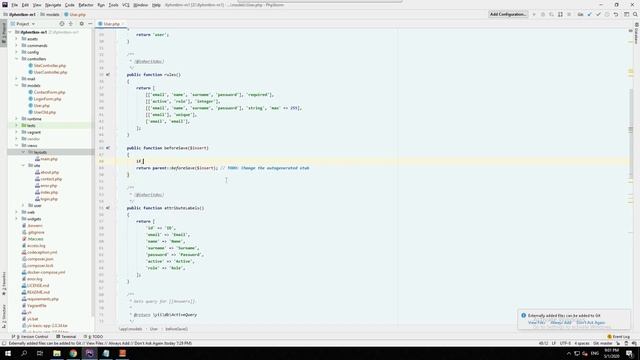
Task: Open ContactForm.php in project tree
Action: pyautogui.click(x=47, y=92)
